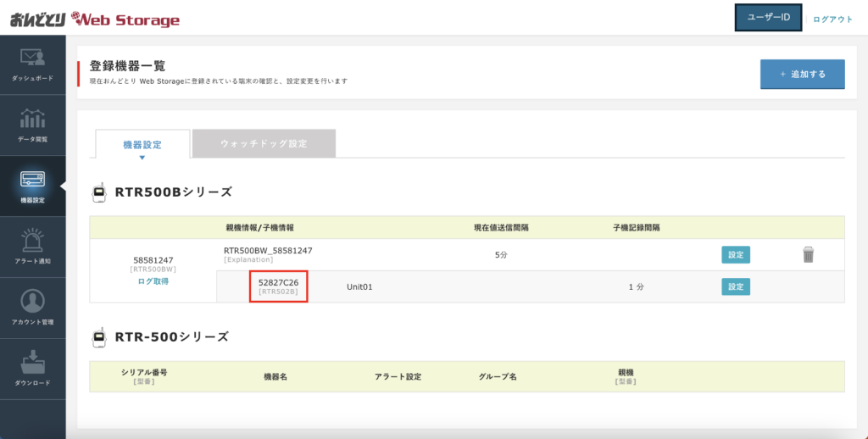Click the ログ取得 link

click(153, 281)
